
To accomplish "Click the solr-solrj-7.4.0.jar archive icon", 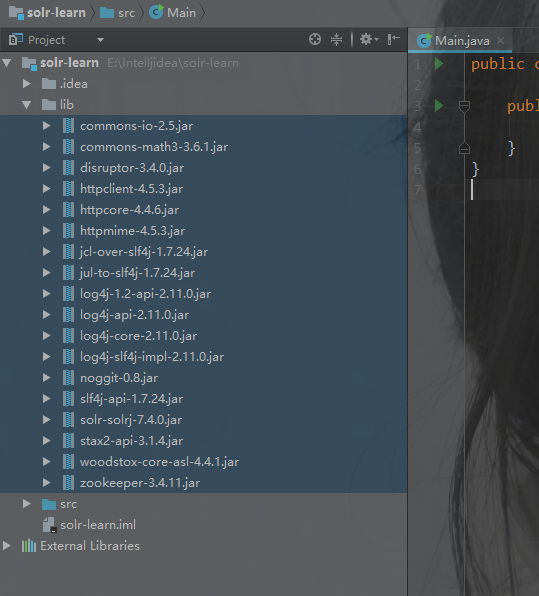I will click(68, 420).
